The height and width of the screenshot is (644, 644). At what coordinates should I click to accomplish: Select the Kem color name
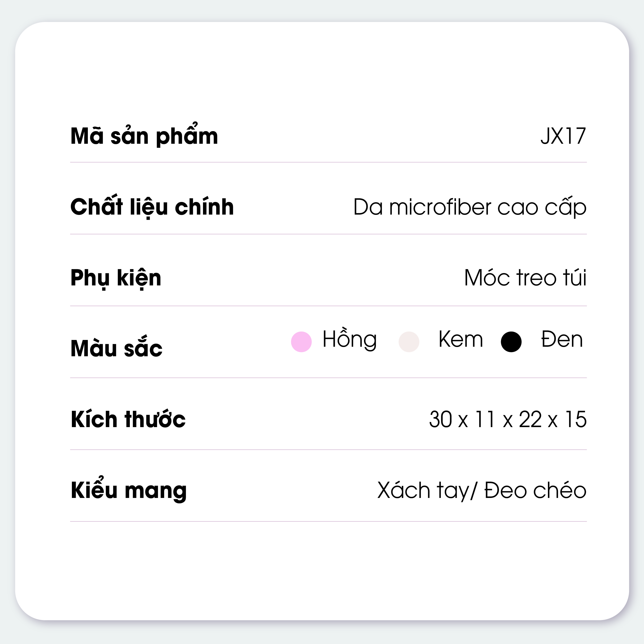[x=460, y=340]
